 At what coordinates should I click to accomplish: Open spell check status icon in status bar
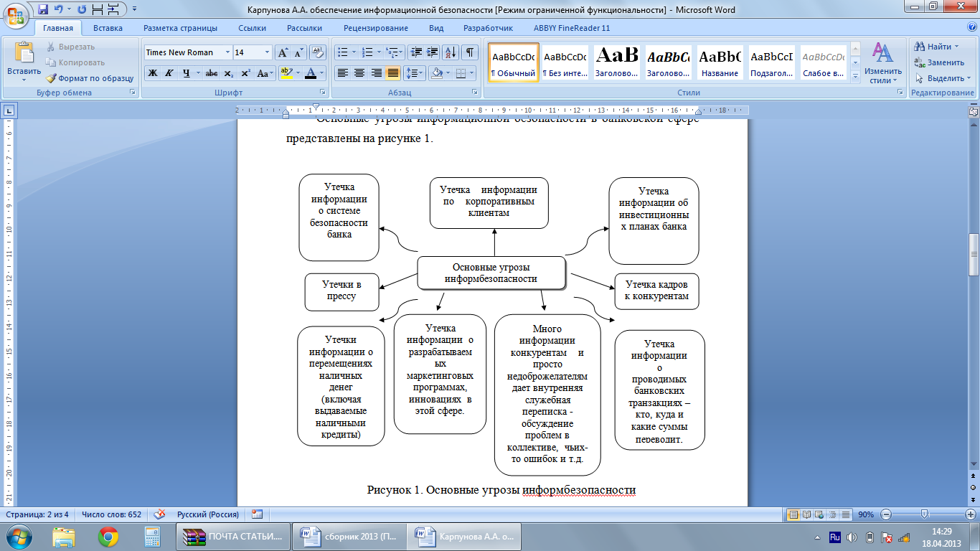pos(161,514)
